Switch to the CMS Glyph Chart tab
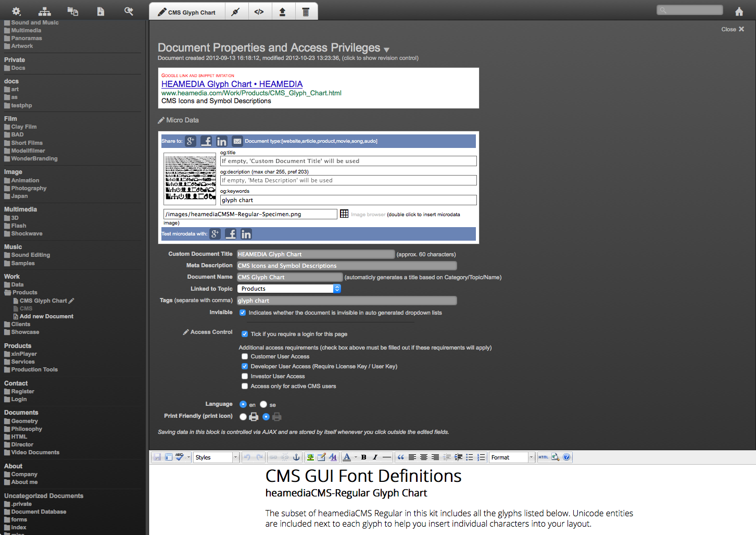 187,12
